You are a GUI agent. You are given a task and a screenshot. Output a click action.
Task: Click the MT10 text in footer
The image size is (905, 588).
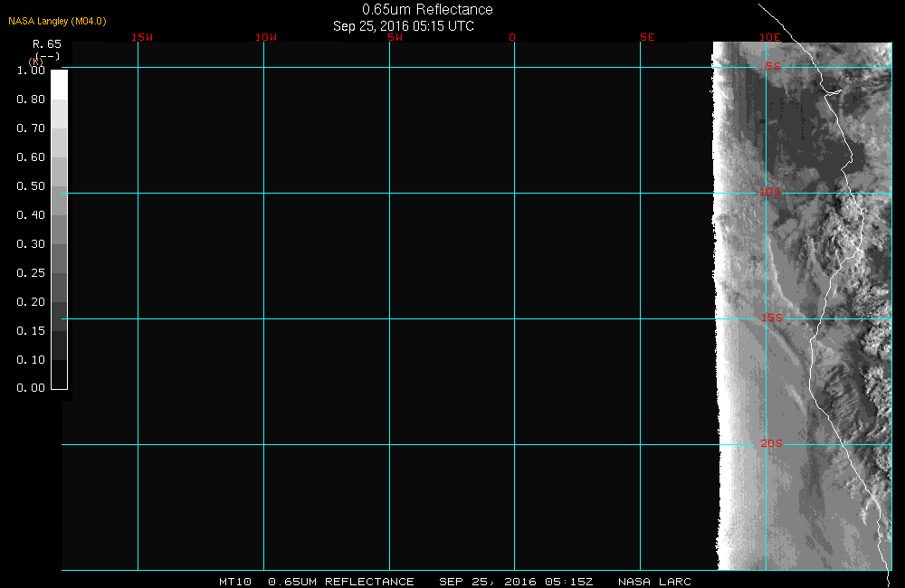pos(234,582)
